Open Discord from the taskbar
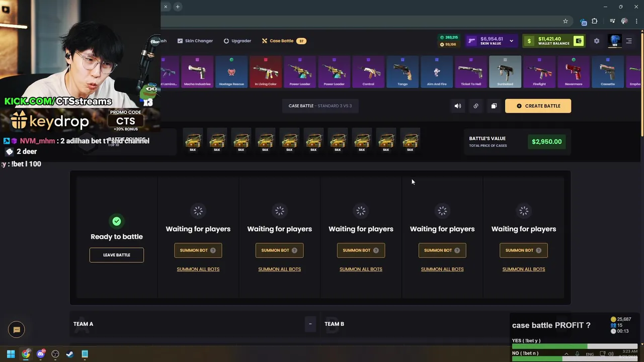The height and width of the screenshot is (362, 644). [x=41, y=354]
